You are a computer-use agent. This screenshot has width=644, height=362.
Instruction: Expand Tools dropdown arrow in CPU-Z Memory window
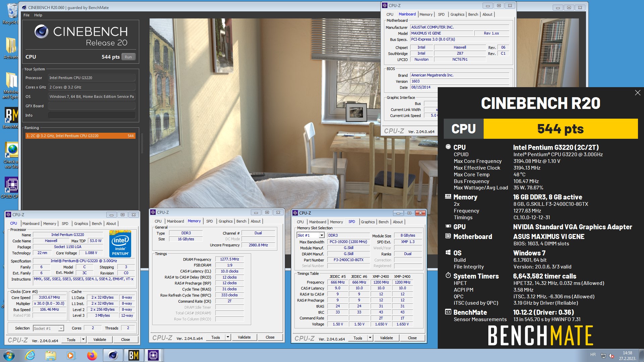pyautogui.click(x=228, y=337)
